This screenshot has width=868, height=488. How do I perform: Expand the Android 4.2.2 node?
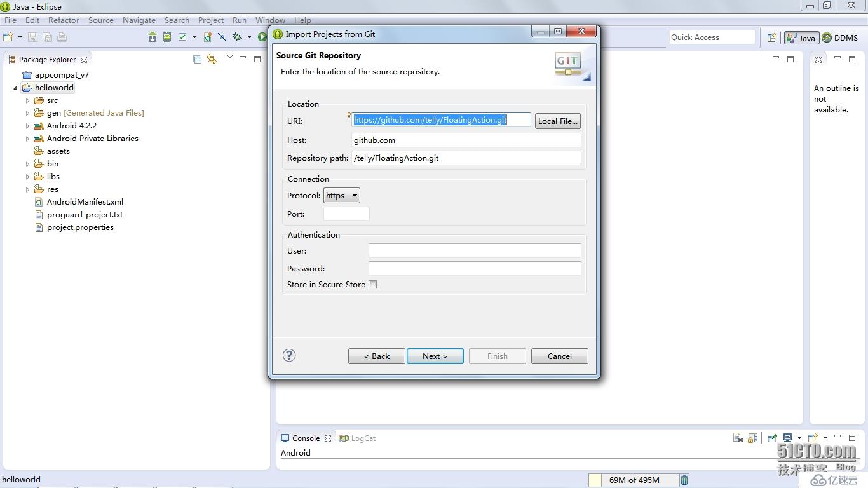[27, 126]
